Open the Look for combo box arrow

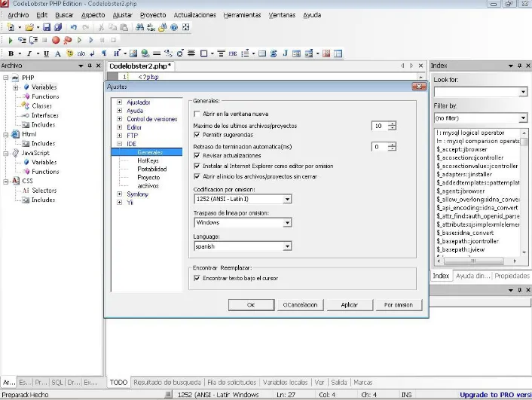pyautogui.click(x=523, y=92)
